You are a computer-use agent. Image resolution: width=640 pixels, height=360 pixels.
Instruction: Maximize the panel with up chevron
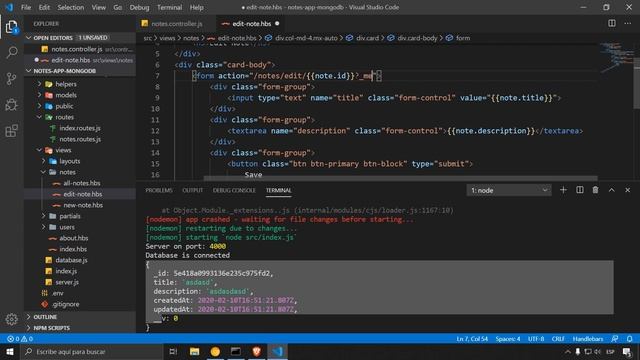611,190
